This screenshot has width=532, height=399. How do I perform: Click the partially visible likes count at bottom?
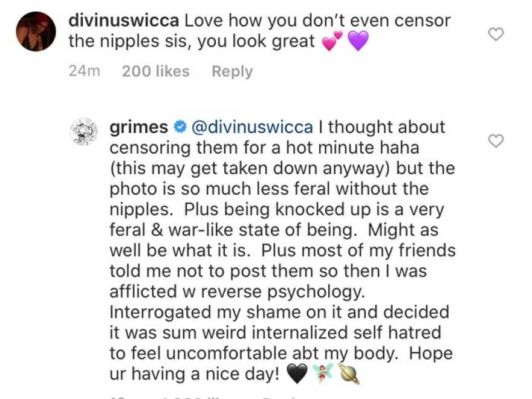[x=190, y=397]
